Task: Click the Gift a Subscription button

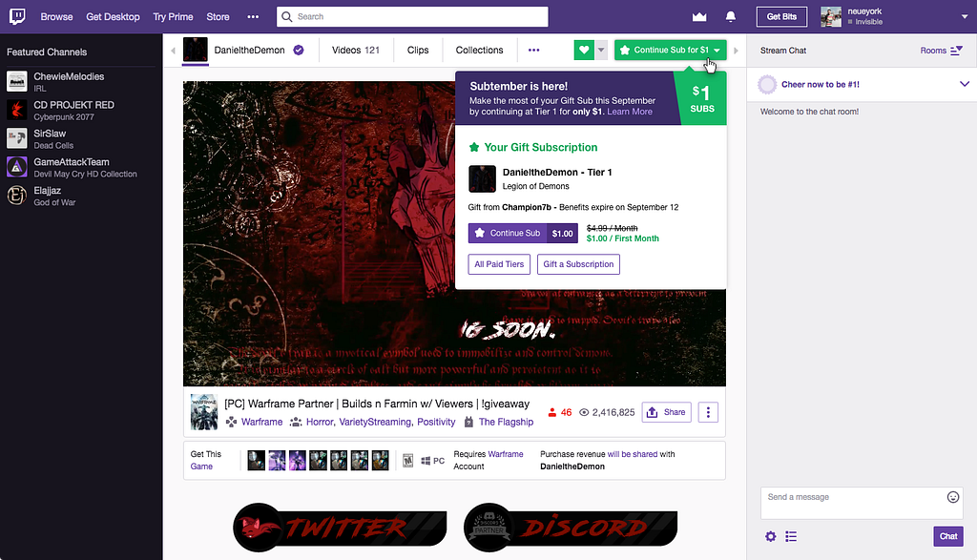Action: [578, 264]
